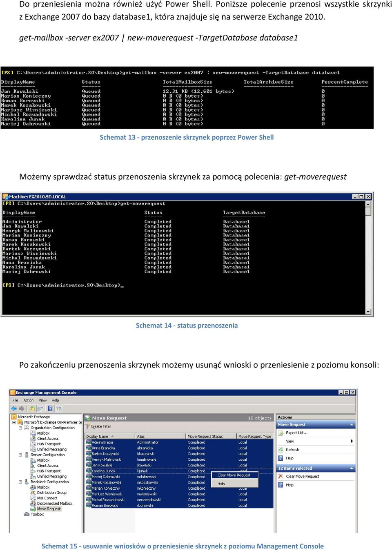Collapse Organization Configuration tree node

tap(20, 428)
